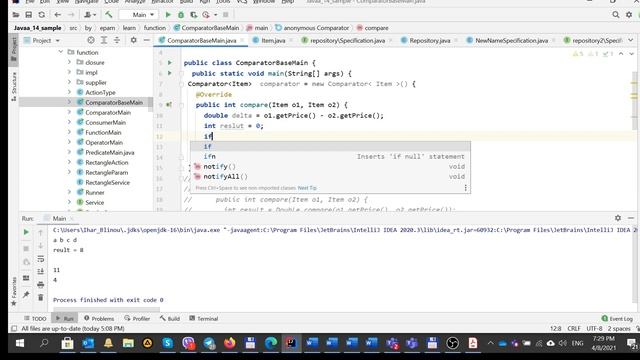Open the Profiler tool window
The width and height of the screenshot is (640, 360).
[137, 318]
